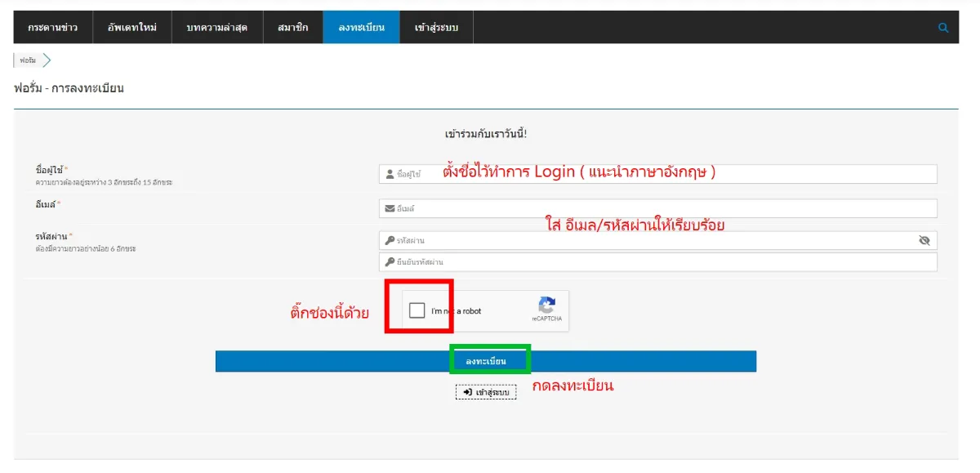Click the dashed เข้าสู่ระบบ button below form
Screen dimensions: 980x473
point(486,392)
